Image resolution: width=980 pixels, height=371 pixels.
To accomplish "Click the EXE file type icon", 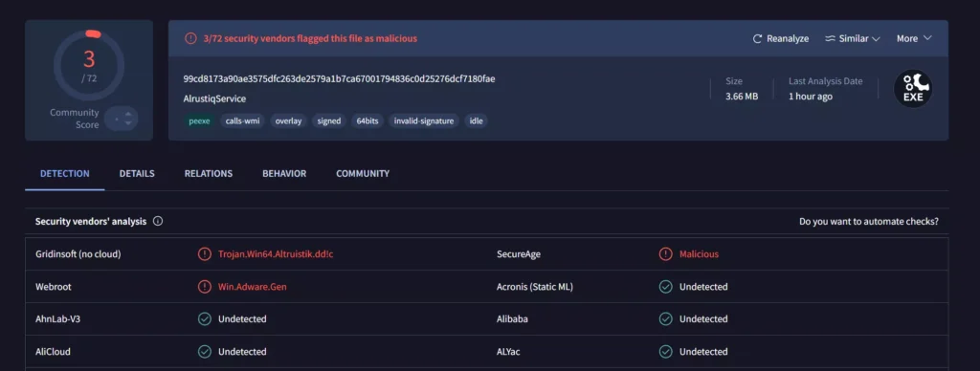I will 912,89.
